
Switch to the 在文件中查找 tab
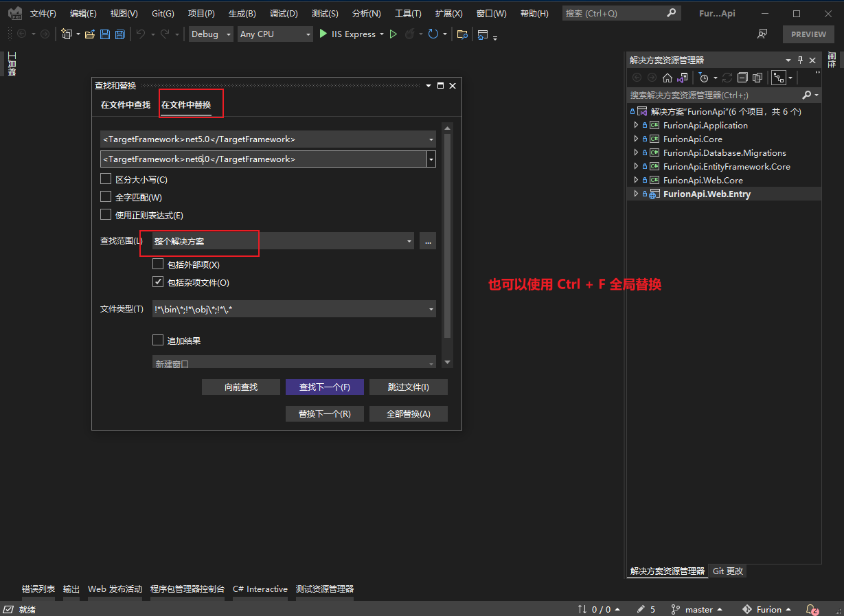point(126,105)
